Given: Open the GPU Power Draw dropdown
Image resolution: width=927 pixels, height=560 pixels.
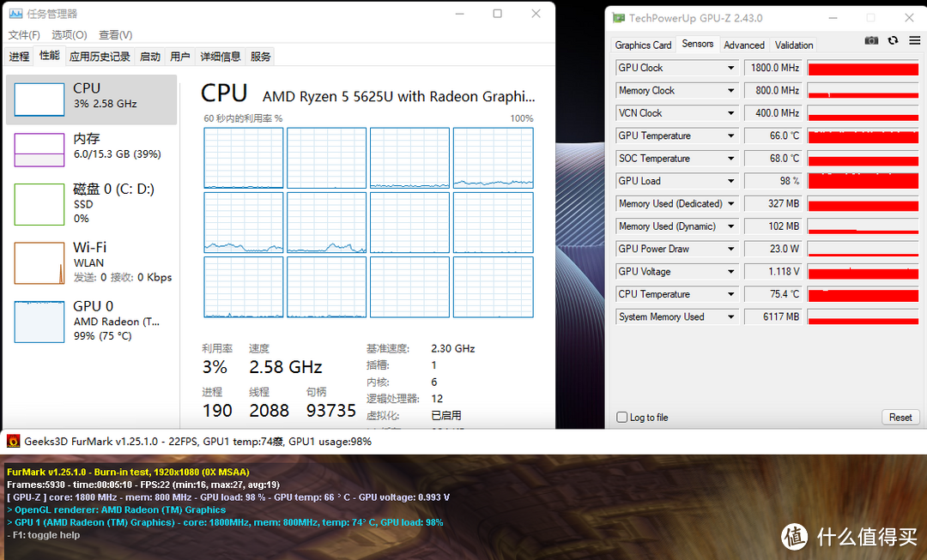Looking at the screenshot, I should pyautogui.click(x=730, y=249).
